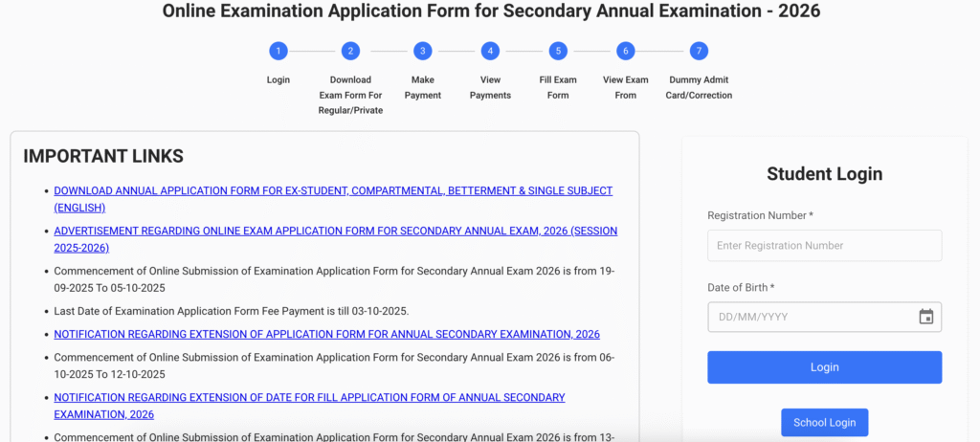Open step 7 Dummy Admit Card circle
This screenshot has height=442, width=980.
pyautogui.click(x=699, y=51)
